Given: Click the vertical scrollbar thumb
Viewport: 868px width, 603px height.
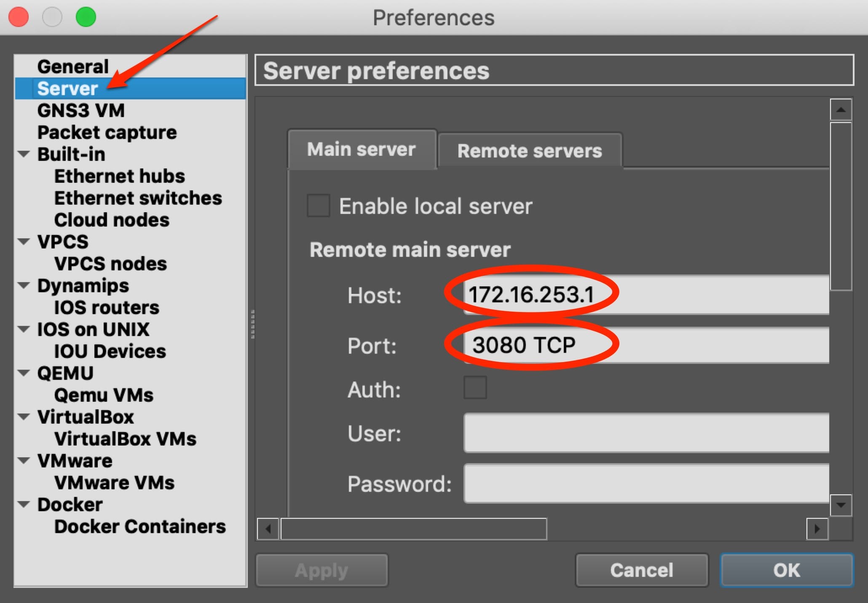Looking at the screenshot, I should click(841, 206).
